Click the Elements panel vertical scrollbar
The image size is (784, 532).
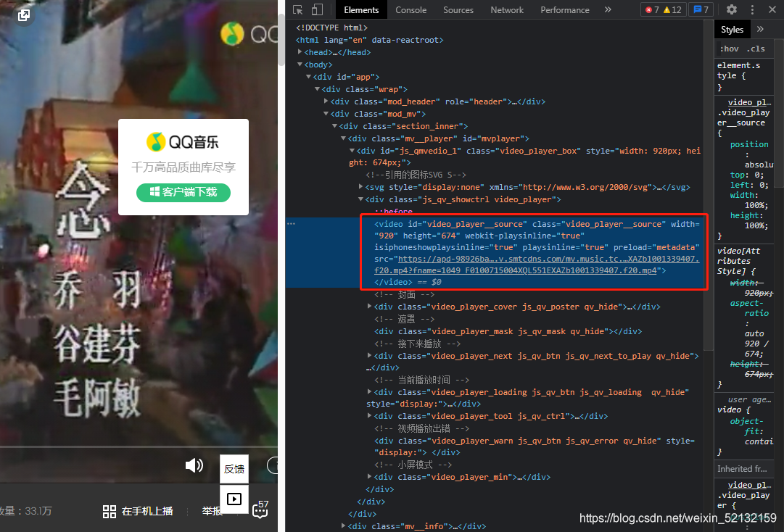pos(708,185)
